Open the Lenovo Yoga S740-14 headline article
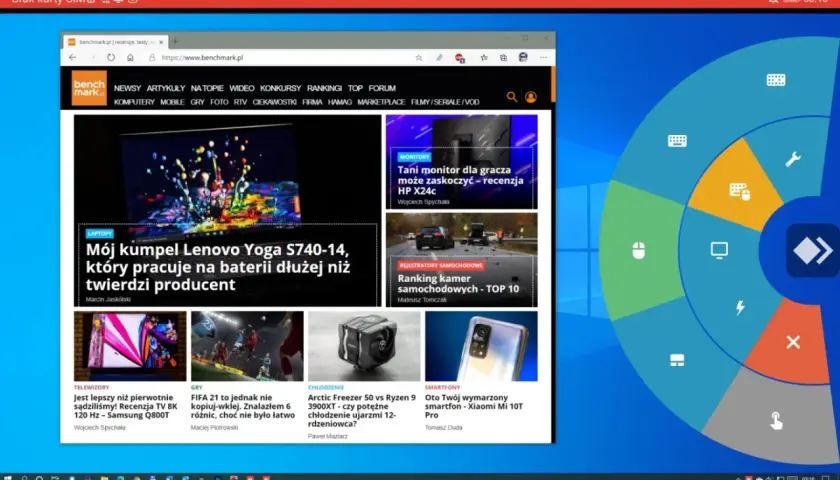840x480 pixels. pos(218,267)
